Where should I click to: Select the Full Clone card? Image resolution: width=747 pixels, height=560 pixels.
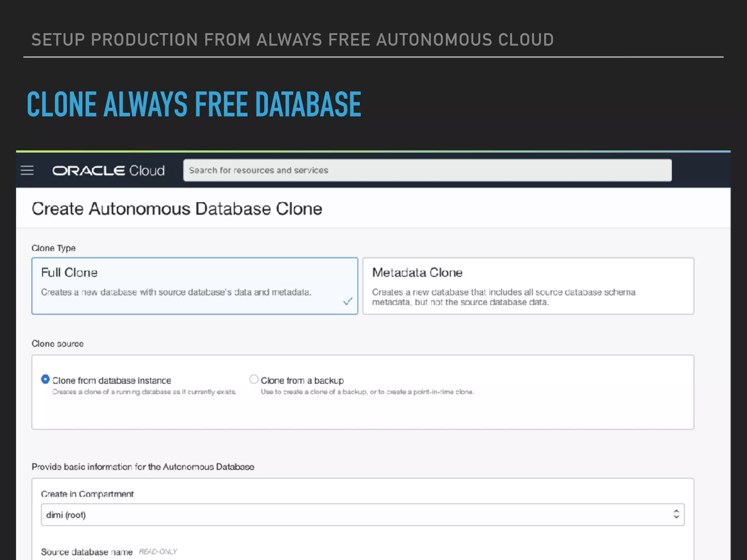[x=195, y=286]
